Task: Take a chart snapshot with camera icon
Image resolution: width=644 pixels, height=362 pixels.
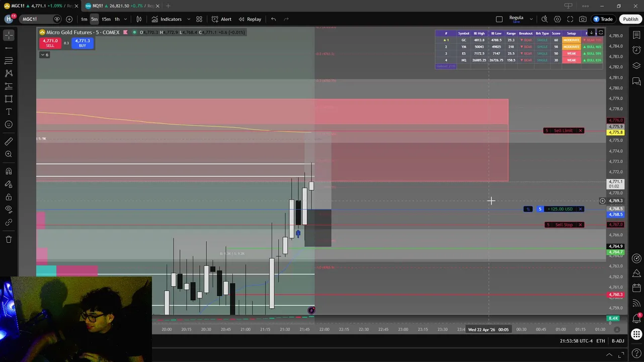Action: [583, 19]
